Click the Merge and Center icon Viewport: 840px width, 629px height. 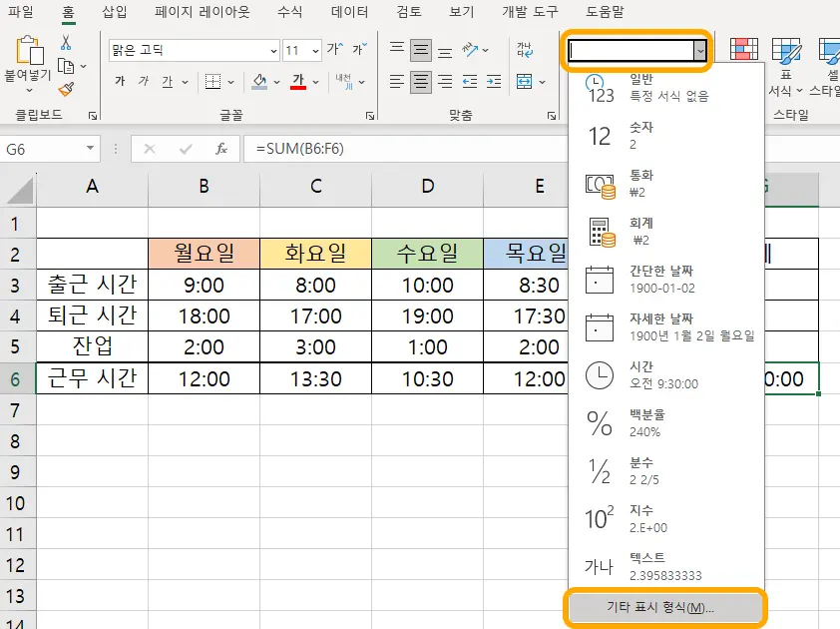[x=524, y=81]
